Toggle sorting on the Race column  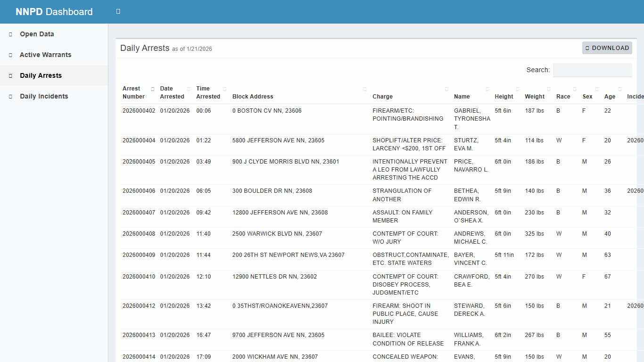575,89
